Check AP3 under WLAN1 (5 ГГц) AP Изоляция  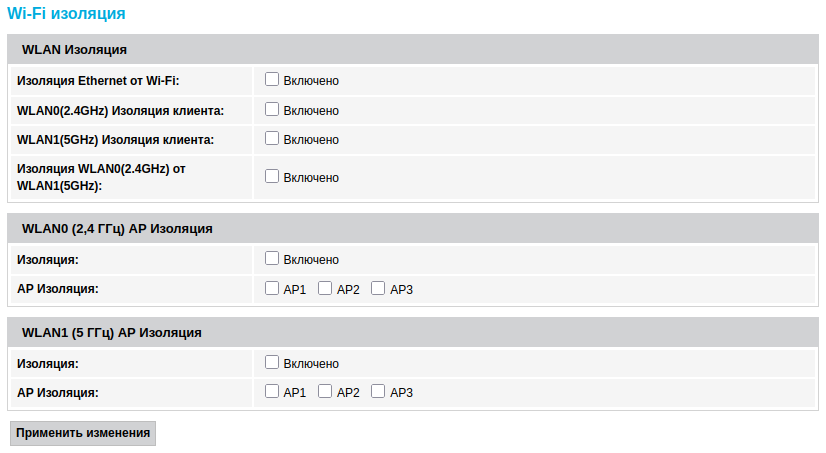click(378, 392)
